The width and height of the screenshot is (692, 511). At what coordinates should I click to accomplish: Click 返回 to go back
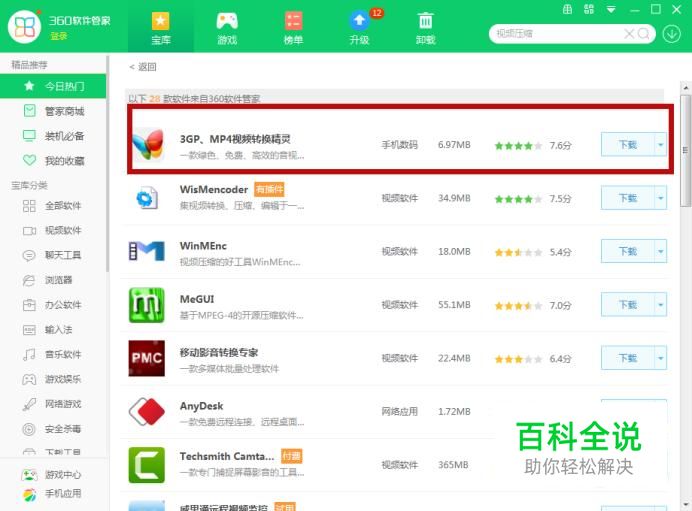coord(143,67)
